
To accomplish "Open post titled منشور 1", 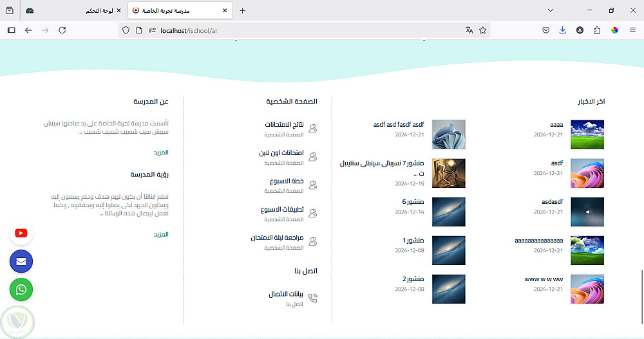I will pos(413,241).
